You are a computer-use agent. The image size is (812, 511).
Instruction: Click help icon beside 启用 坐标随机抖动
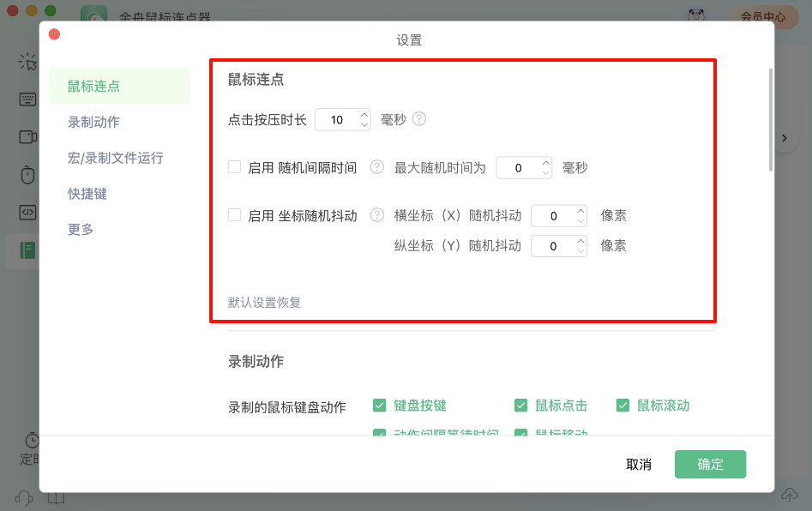[x=377, y=214]
